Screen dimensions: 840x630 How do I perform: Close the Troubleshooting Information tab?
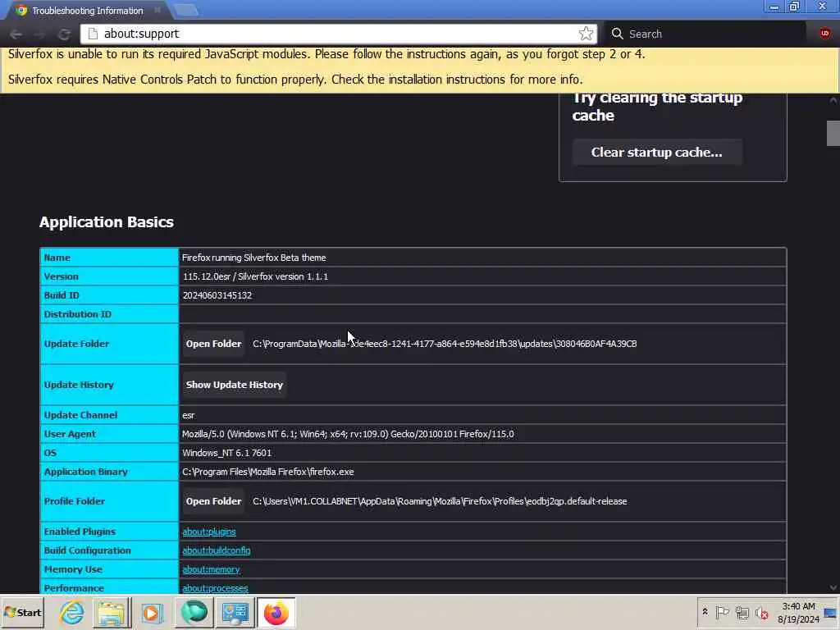tap(157, 10)
